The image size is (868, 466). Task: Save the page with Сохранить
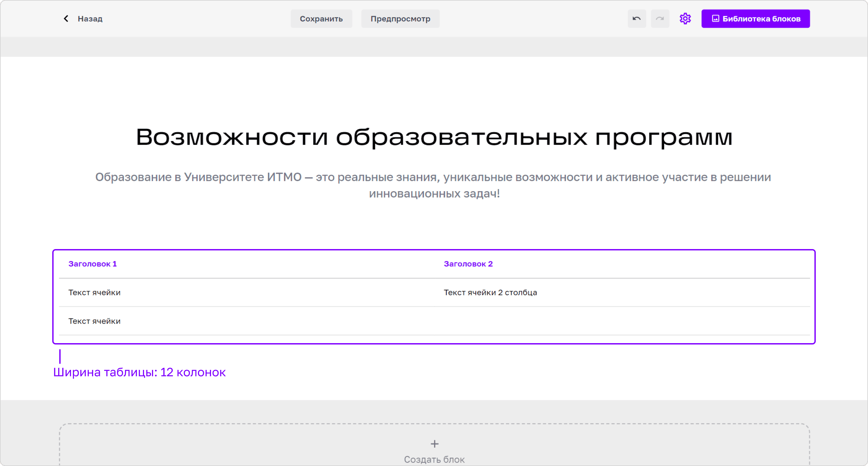[321, 19]
